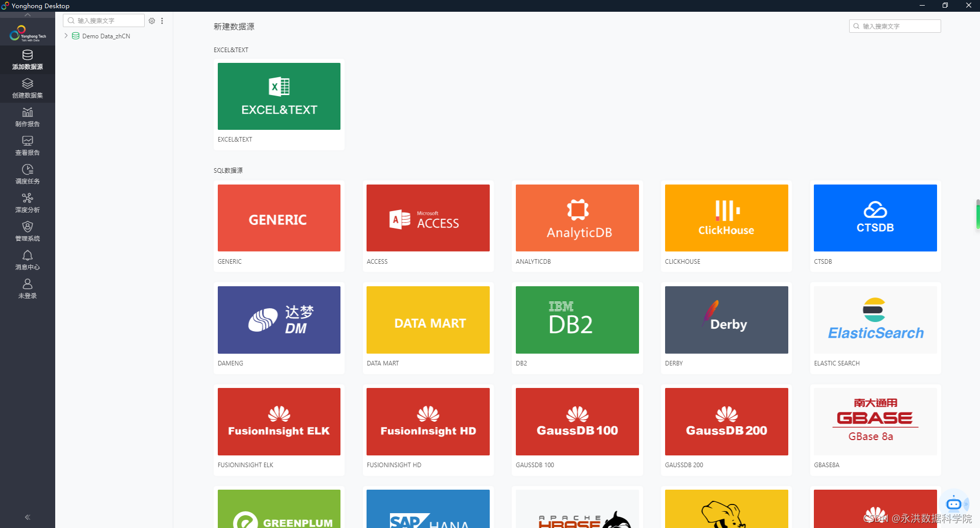Open the gear settings next to search
Viewport: 980px width, 528px height.
[152, 21]
